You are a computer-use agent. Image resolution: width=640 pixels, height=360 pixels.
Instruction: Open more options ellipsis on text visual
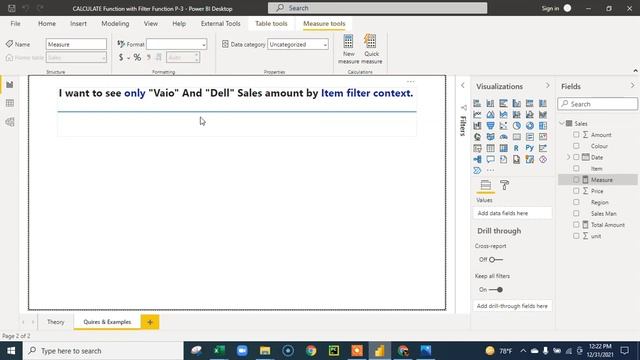pos(410,82)
